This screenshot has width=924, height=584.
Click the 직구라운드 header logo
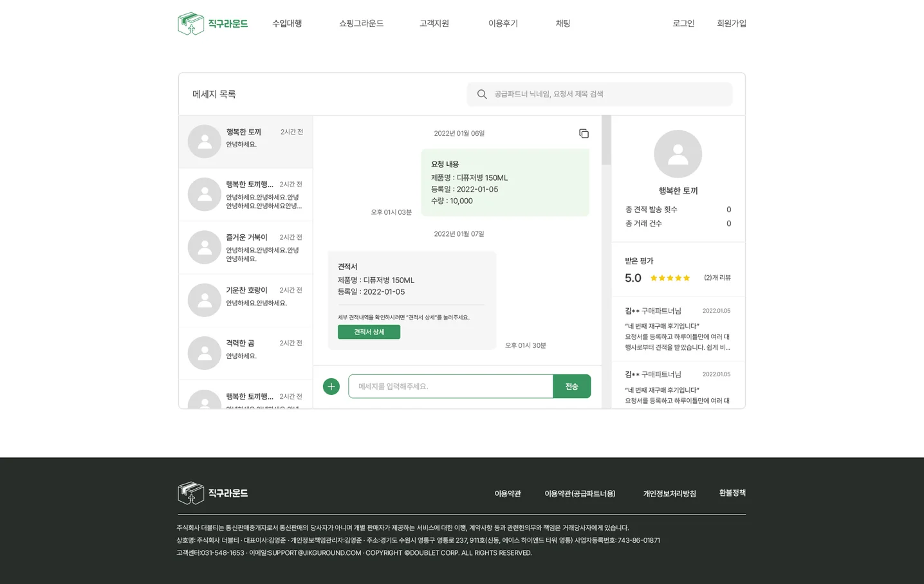click(x=212, y=24)
